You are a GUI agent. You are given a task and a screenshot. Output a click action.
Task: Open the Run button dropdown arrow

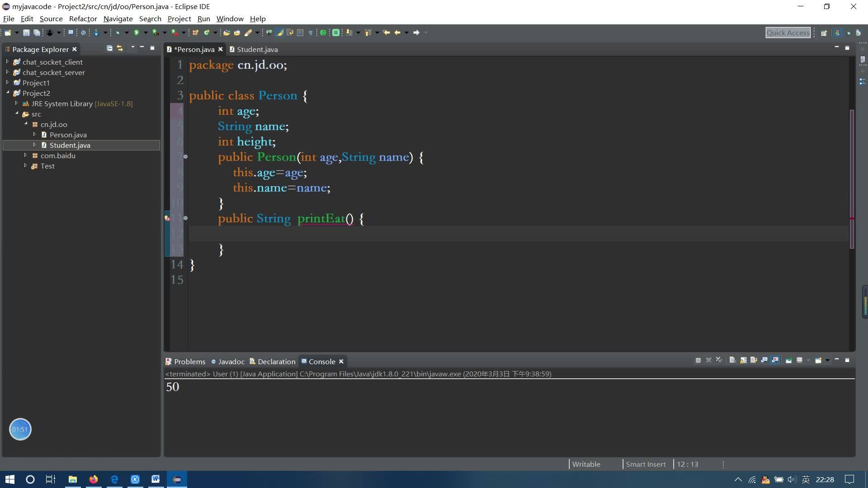tap(146, 33)
